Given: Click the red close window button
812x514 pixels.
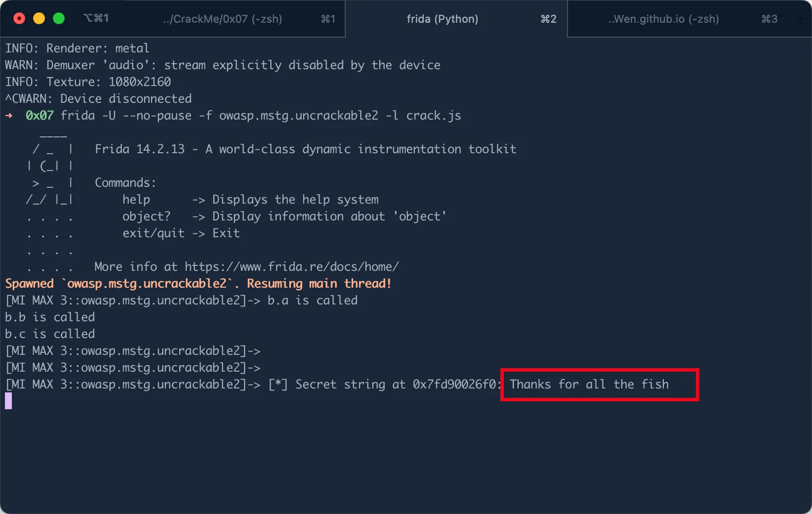Looking at the screenshot, I should click(x=19, y=18).
